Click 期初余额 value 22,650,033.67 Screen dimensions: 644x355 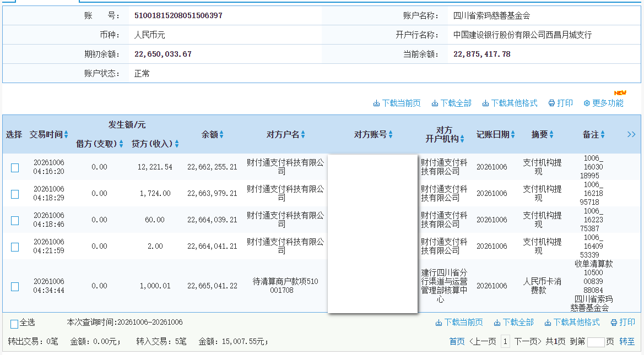tap(163, 54)
